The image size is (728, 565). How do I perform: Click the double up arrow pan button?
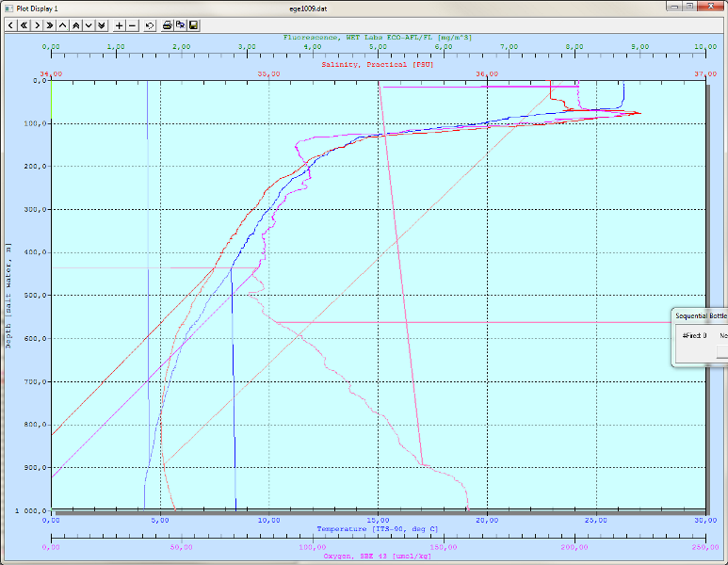click(x=75, y=25)
